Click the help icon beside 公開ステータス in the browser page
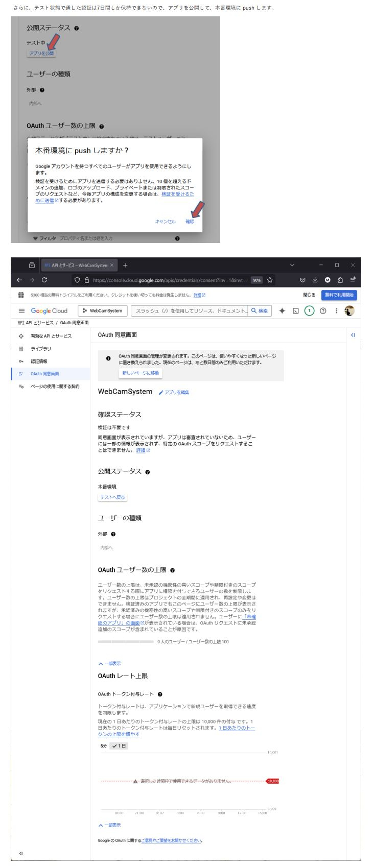374x868 pixels. click(147, 472)
